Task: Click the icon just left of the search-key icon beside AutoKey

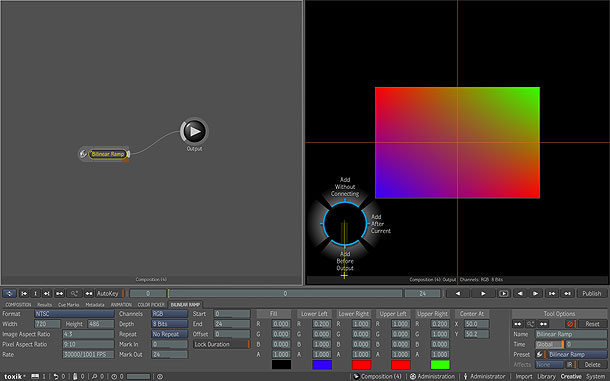Action: [60, 293]
